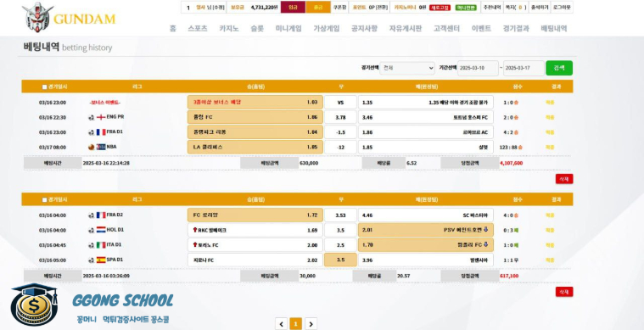Click the Ggong School coin badge logo
This screenshot has width=644, height=330.
(35, 305)
